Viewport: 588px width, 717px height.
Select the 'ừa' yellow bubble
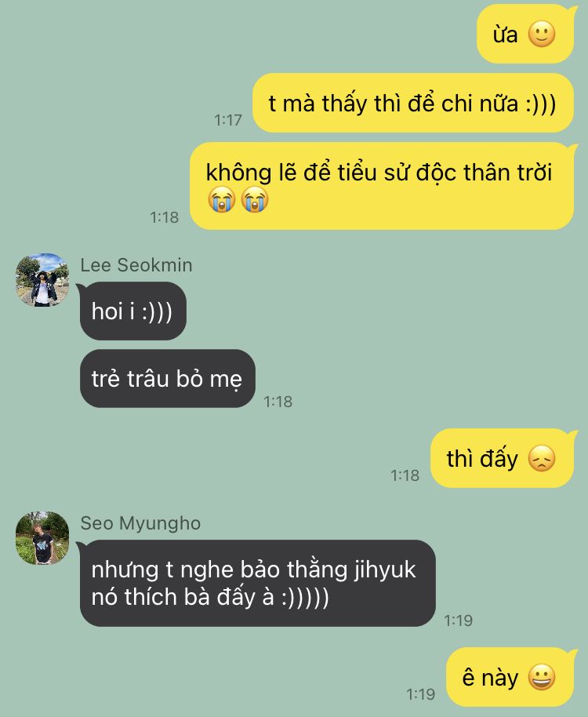(x=525, y=34)
